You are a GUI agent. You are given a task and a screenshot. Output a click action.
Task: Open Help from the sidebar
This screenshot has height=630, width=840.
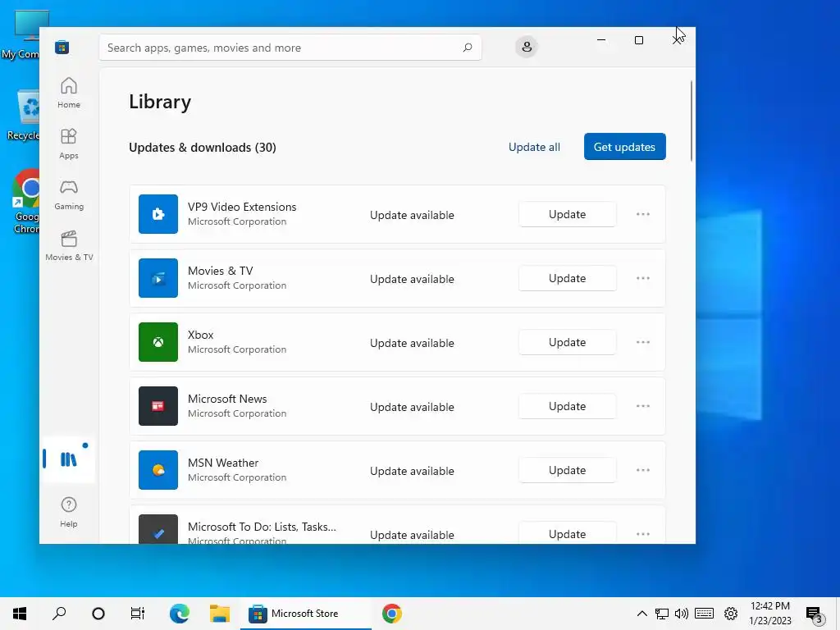click(x=69, y=512)
